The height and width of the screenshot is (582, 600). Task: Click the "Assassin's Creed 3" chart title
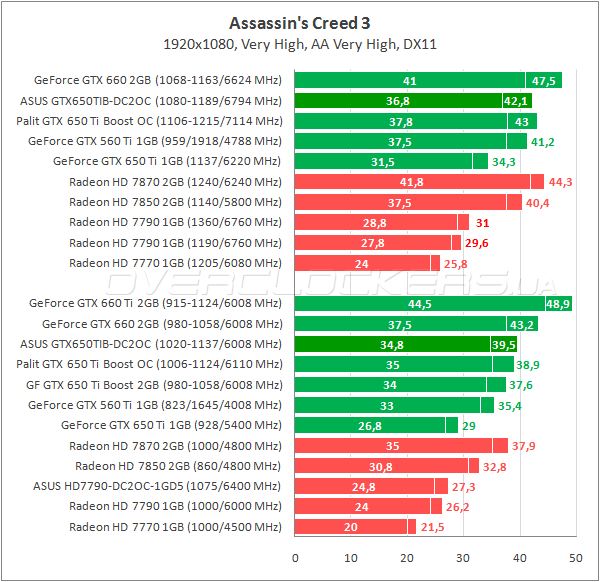299,22
